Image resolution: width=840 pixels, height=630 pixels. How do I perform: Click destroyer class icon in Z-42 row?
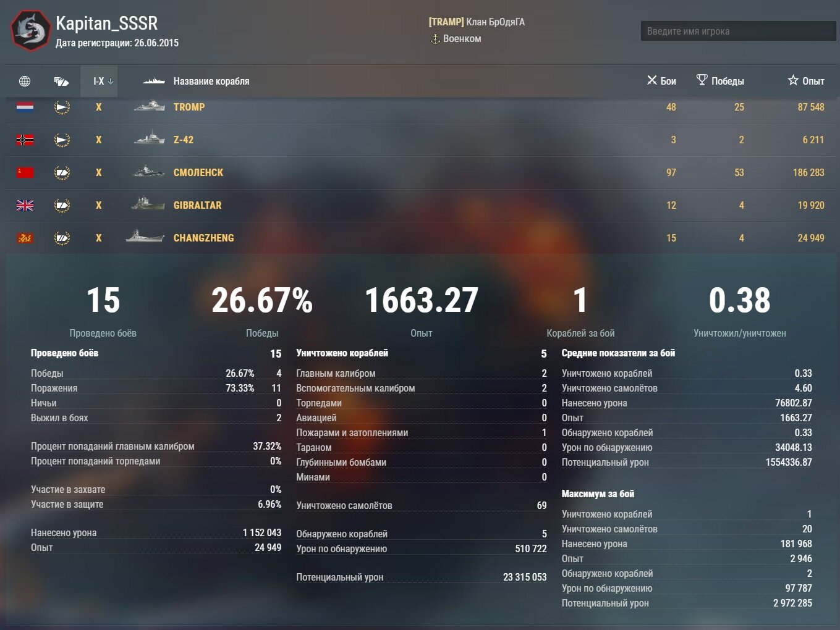62,140
